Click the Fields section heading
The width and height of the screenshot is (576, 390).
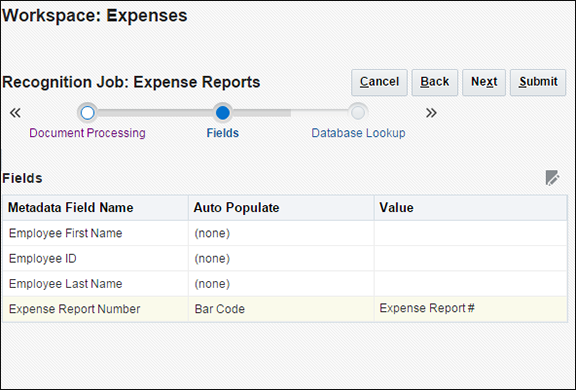[22, 178]
